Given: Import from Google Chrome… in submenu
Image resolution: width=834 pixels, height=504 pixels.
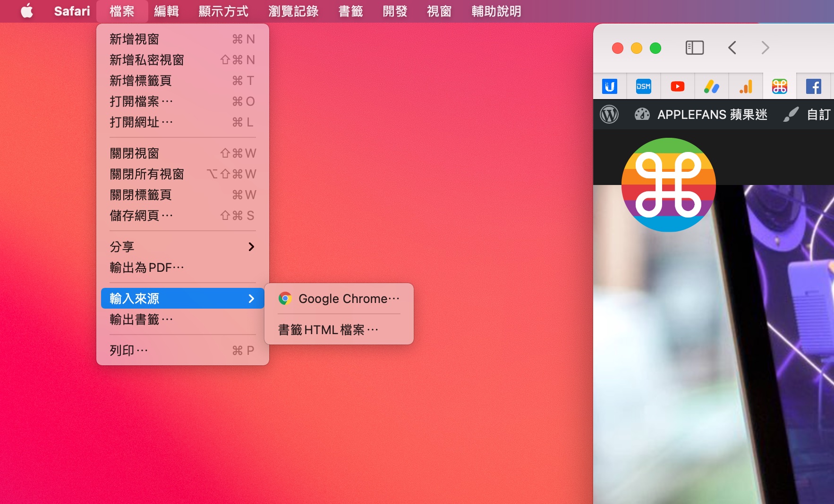Looking at the screenshot, I should 339,299.
